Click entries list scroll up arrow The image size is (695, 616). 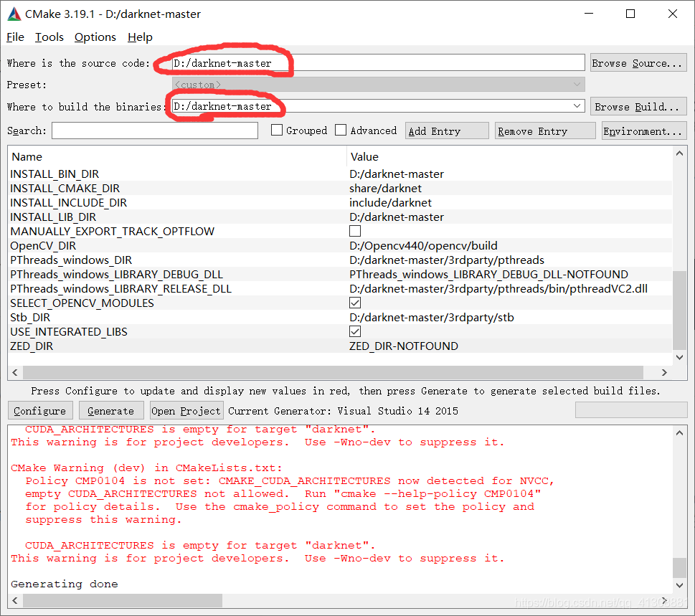pyautogui.click(x=679, y=153)
